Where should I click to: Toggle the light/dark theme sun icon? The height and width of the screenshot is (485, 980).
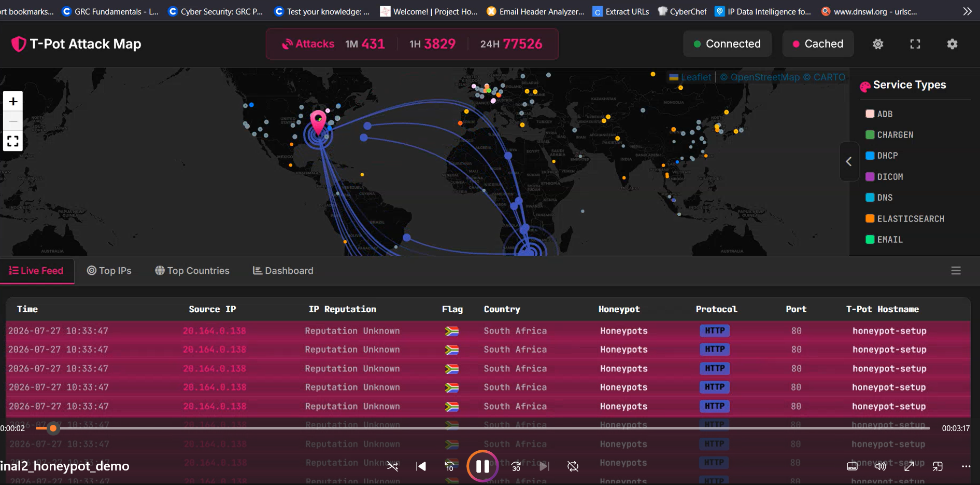pos(878,44)
